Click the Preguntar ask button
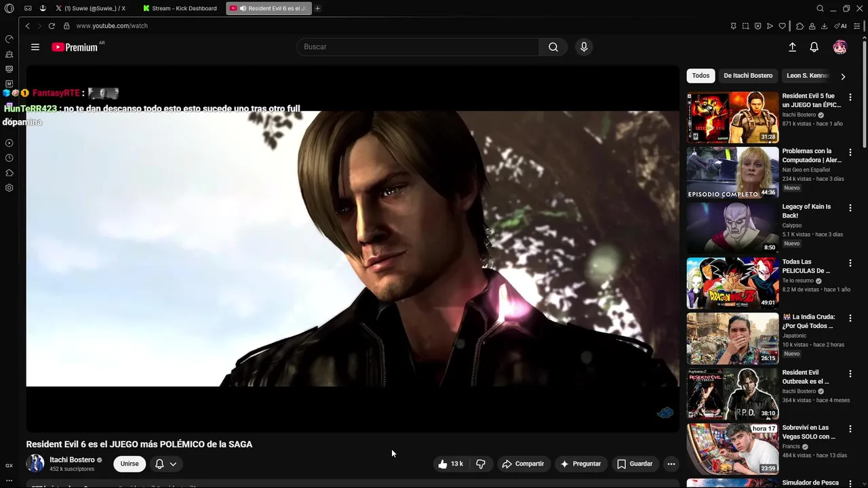868x488 pixels. tap(580, 464)
